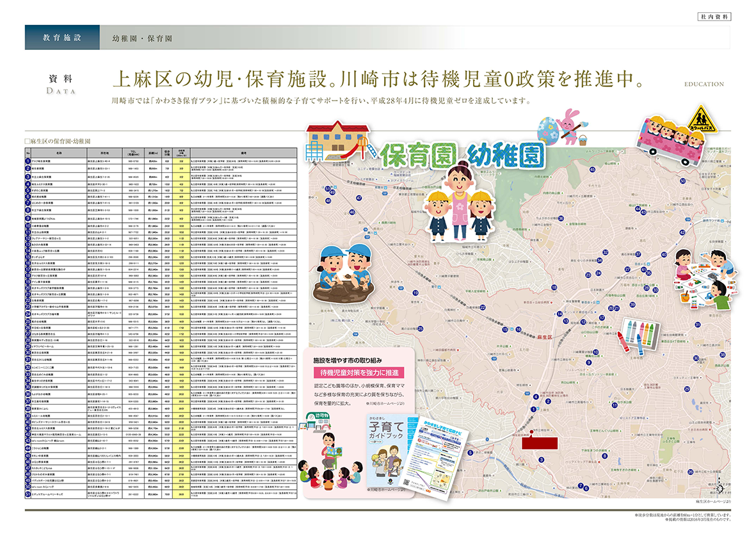Screen dimensions: 756x534
Task: Select map marker number 17
Action: coord(602,318)
